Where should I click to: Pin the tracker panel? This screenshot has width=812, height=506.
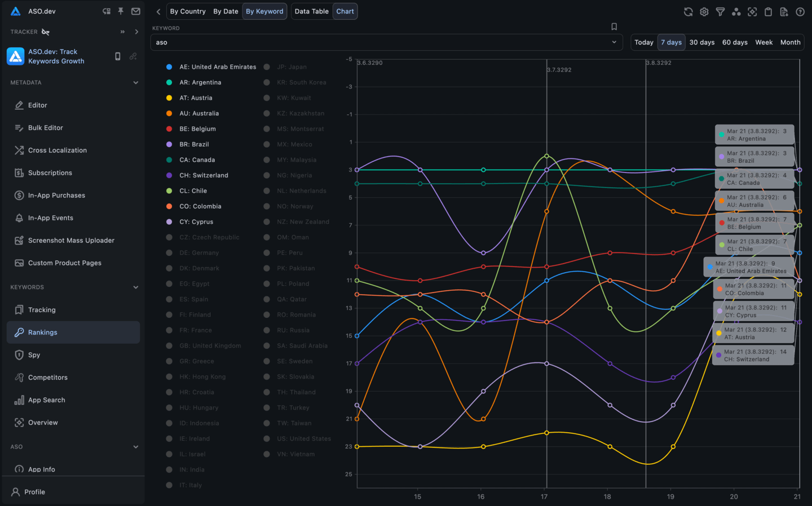120,11
